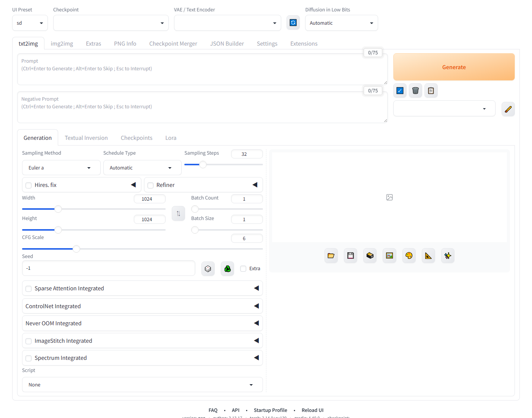532x418 pixels.
Task: Open the Checkpoint dropdown
Action: (x=111, y=23)
